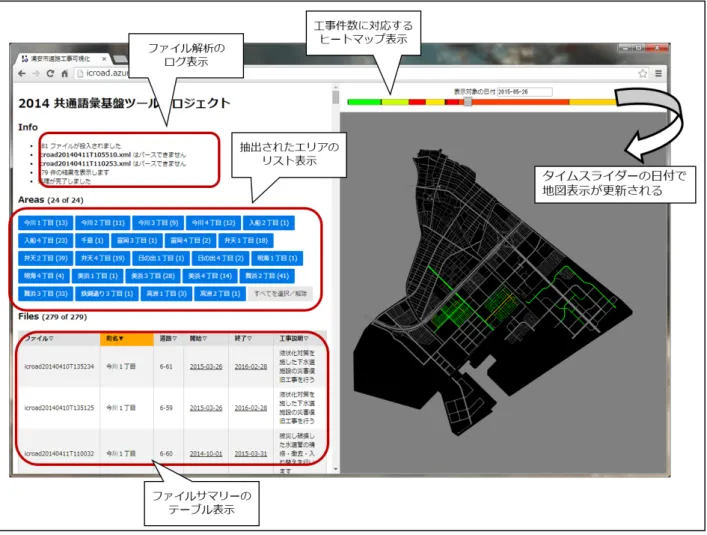Open start date of icroad20140410T135125 row
707x535 pixels.
click(206, 408)
